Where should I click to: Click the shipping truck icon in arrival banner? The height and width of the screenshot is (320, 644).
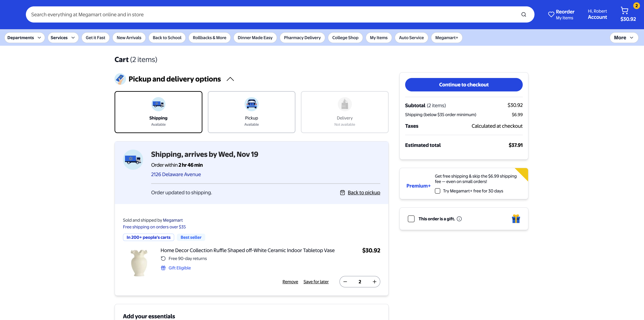click(x=133, y=159)
